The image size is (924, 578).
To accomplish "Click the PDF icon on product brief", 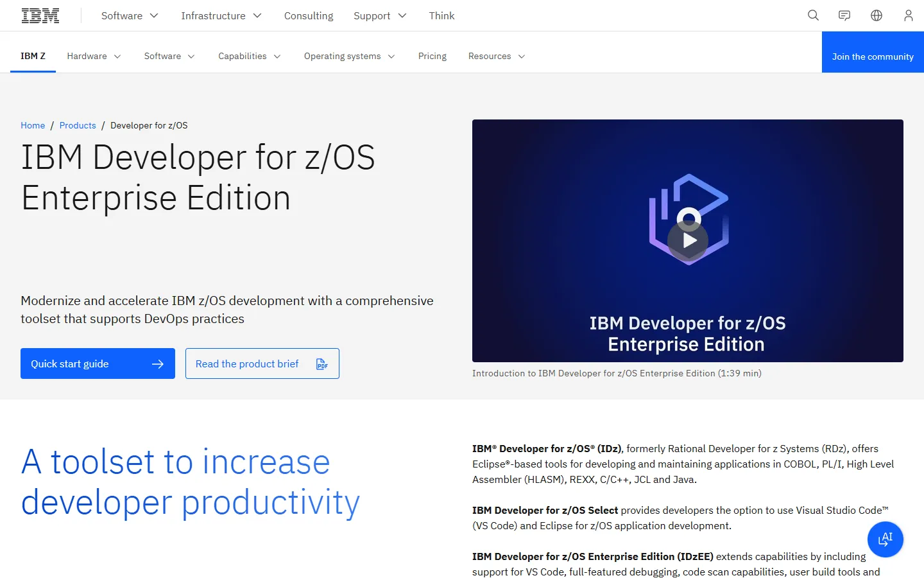I will coord(322,364).
